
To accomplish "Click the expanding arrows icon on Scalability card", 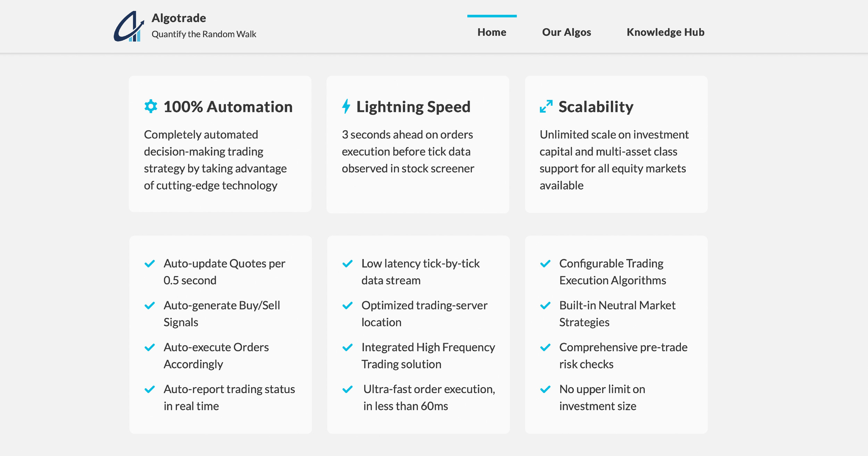I will click(545, 106).
